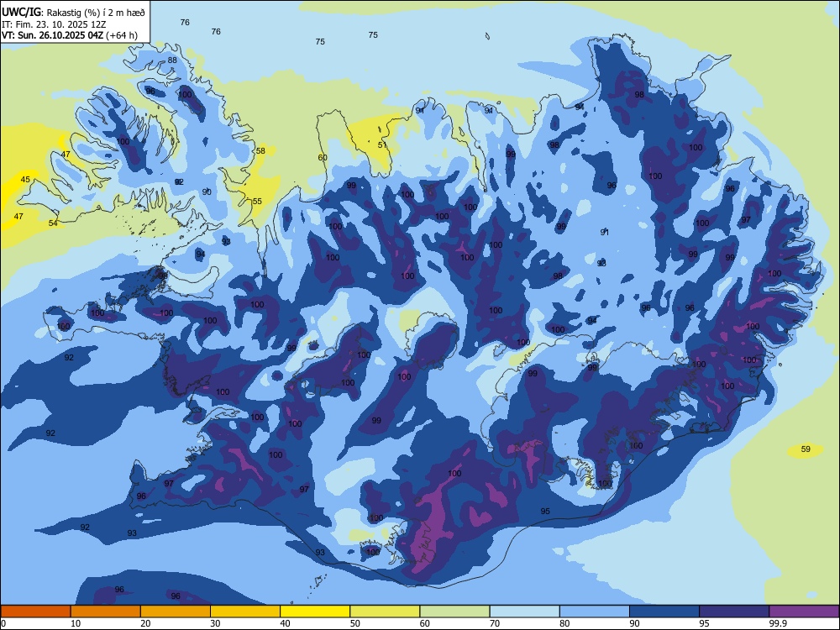Pick the purple above-99.9 legend swatch

pyautogui.click(x=804, y=612)
